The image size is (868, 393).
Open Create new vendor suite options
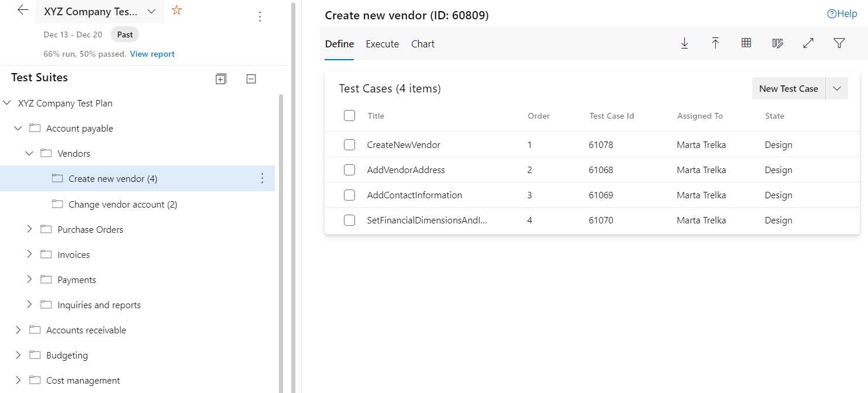coord(262,178)
